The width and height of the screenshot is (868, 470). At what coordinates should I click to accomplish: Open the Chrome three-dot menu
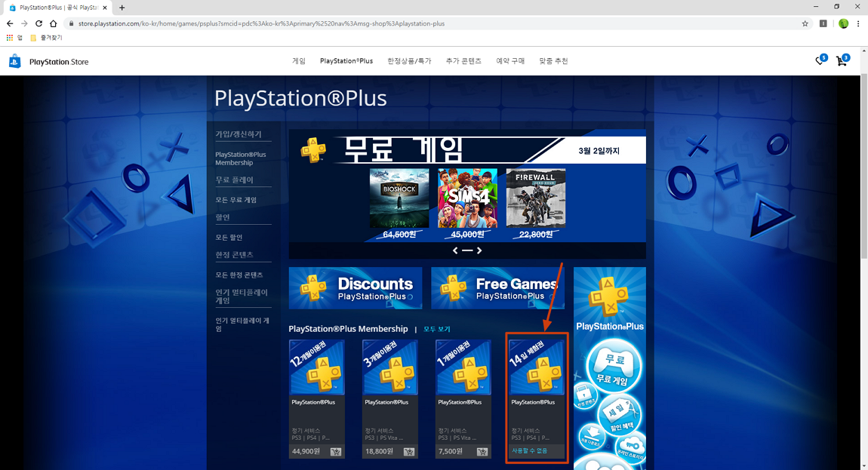[x=858, y=23]
